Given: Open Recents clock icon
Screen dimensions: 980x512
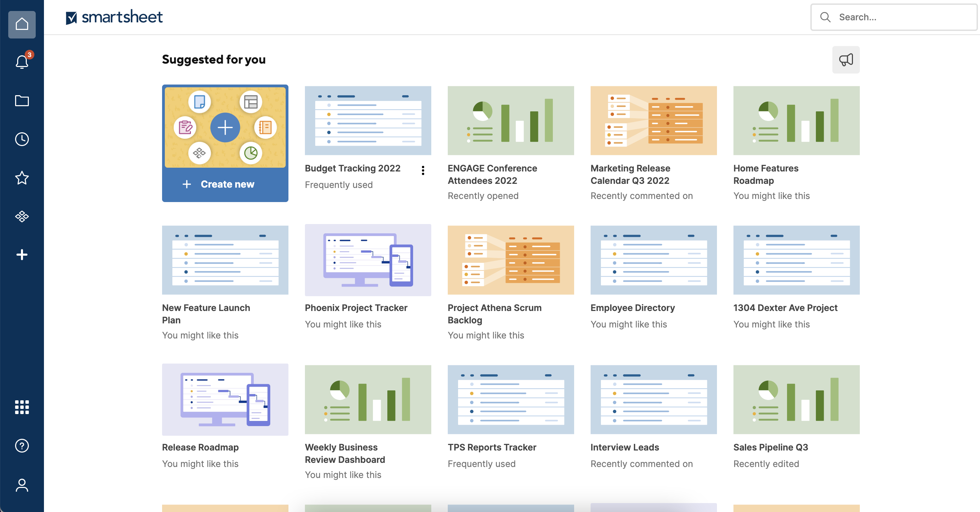Looking at the screenshot, I should tap(22, 139).
